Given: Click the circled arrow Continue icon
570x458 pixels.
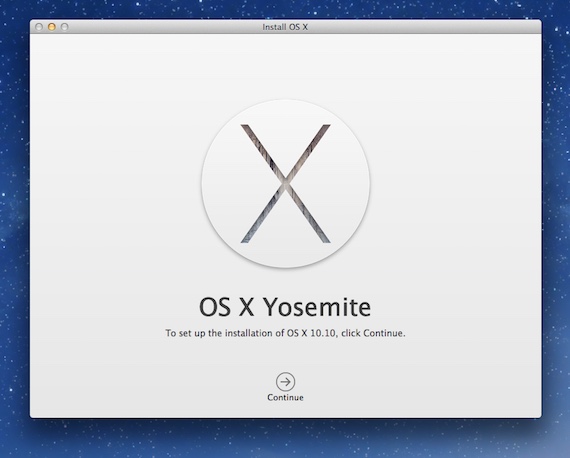Looking at the screenshot, I should click(x=285, y=382).
